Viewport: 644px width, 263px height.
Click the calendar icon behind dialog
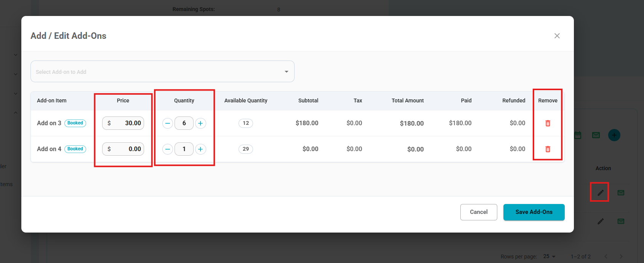click(x=578, y=135)
